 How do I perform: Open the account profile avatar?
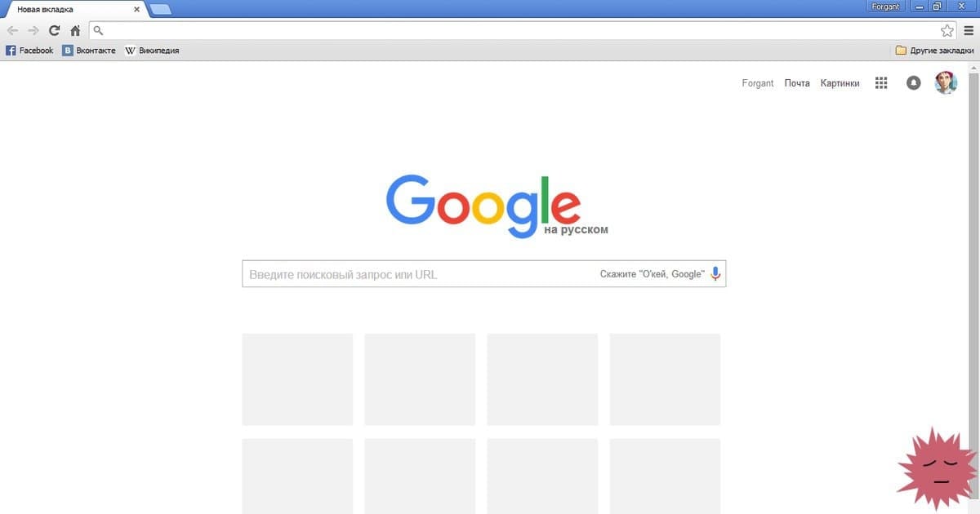click(x=946, y=82)
